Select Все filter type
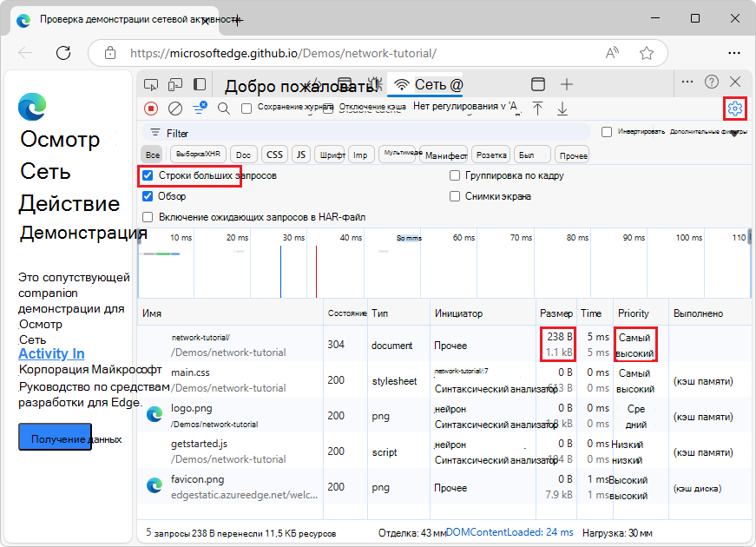 click(153, 155)
